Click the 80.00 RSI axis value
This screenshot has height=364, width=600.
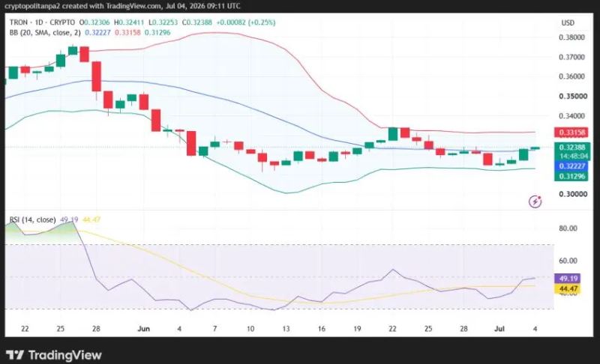click(x=568, y=228)
